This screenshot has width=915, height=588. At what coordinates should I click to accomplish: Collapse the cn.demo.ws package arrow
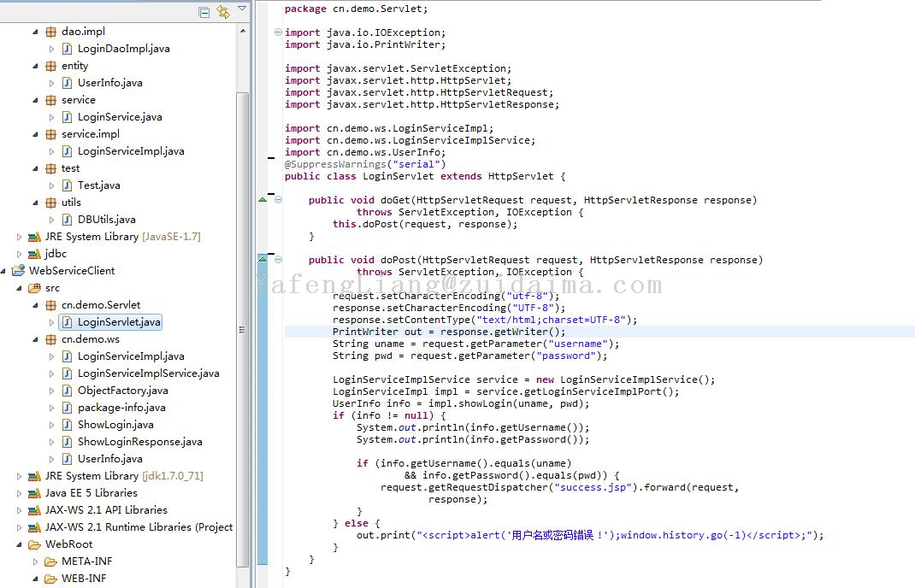pyautogui.click(x=36, y=339)
